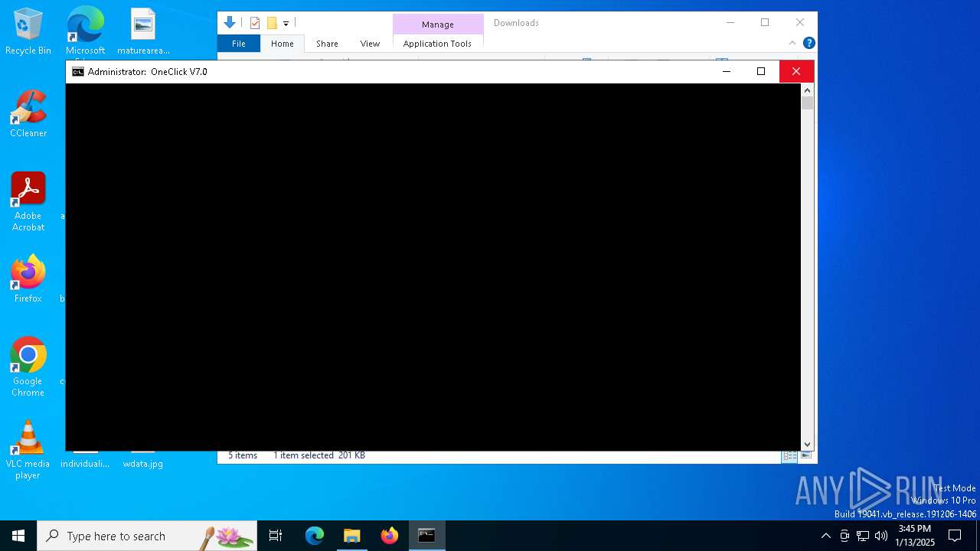Switch to large icons view in Downloads status bar
The image size is (980, 551).
pyautogui.click(x=806, y=455)
